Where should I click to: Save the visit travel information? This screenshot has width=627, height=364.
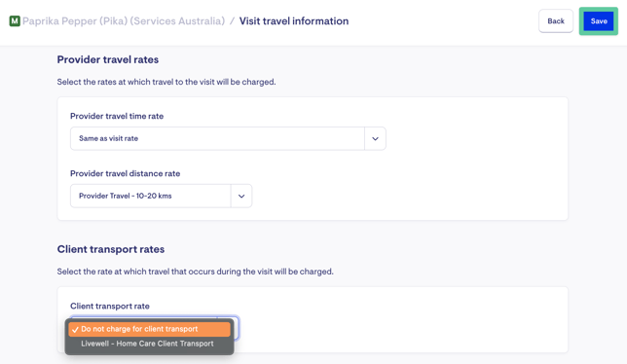coord(598,21)
